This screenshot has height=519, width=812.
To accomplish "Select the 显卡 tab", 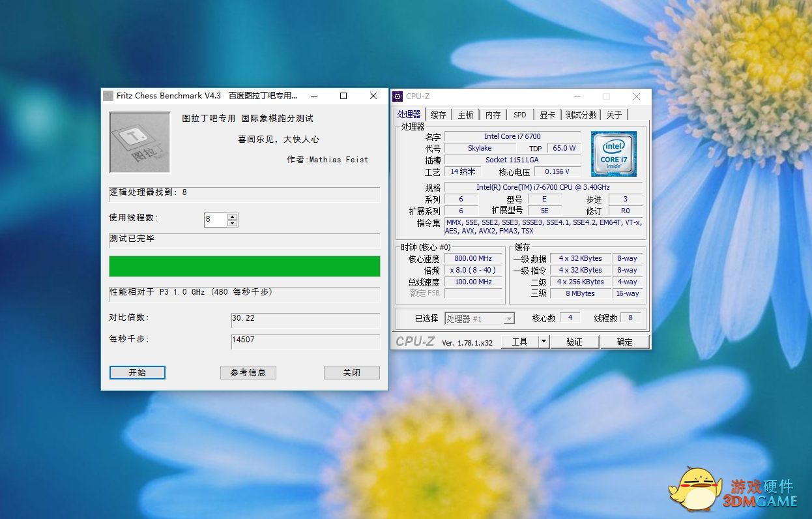I will coord(547,115).
